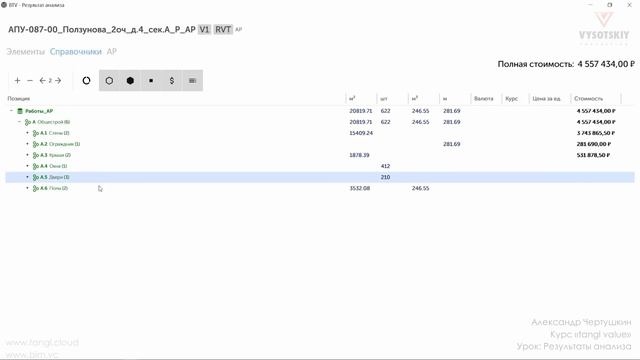The width and height of the screenshot is (640, 360).
Task: Toggle the empty hexagon toolbar button
Action: click(109, 81)
